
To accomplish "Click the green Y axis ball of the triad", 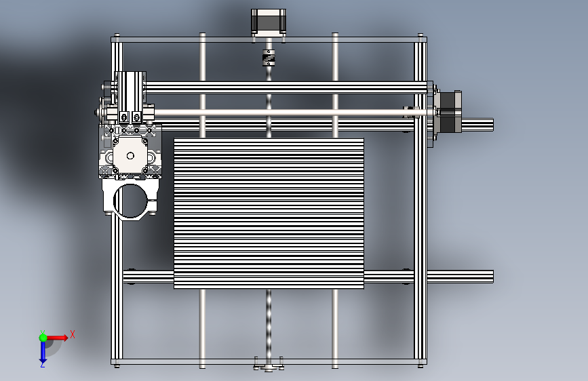I will coord(43,338).
